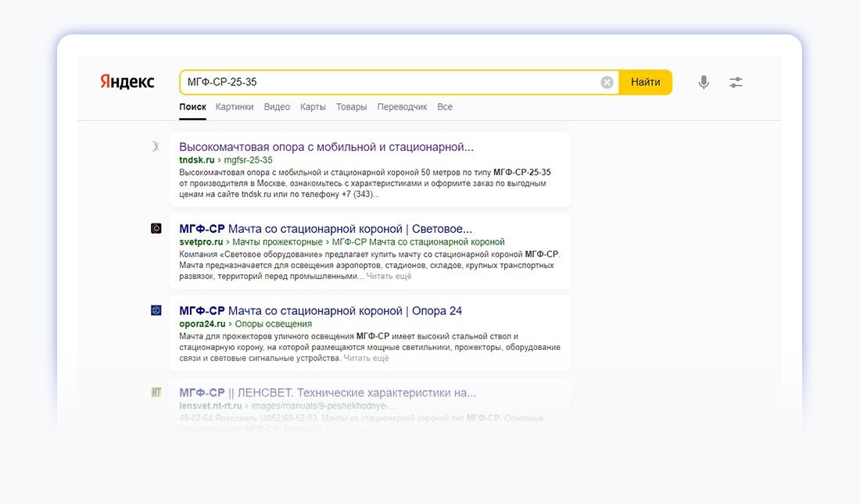Viewport: 860px width, 504px height.
Task: Click opora24.ru result favicon
Action: tap(156, 310)
